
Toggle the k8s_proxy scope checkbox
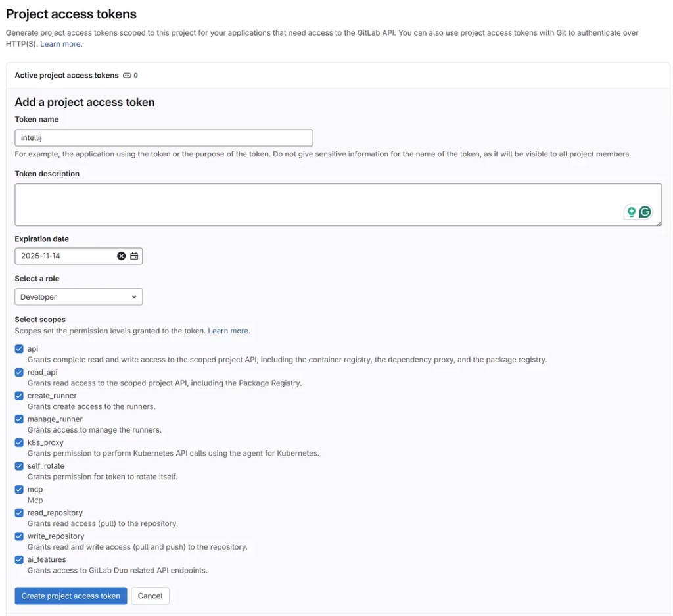tap(19, 442)
